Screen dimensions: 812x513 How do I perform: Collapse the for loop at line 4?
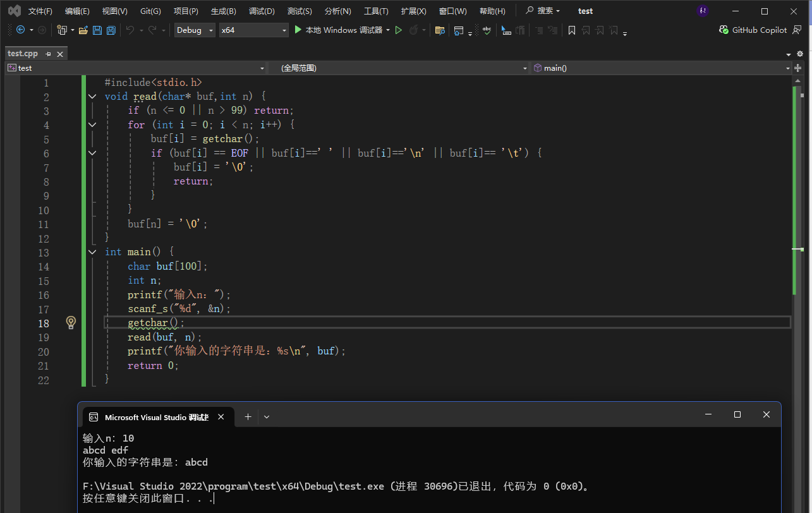point(92,125)
